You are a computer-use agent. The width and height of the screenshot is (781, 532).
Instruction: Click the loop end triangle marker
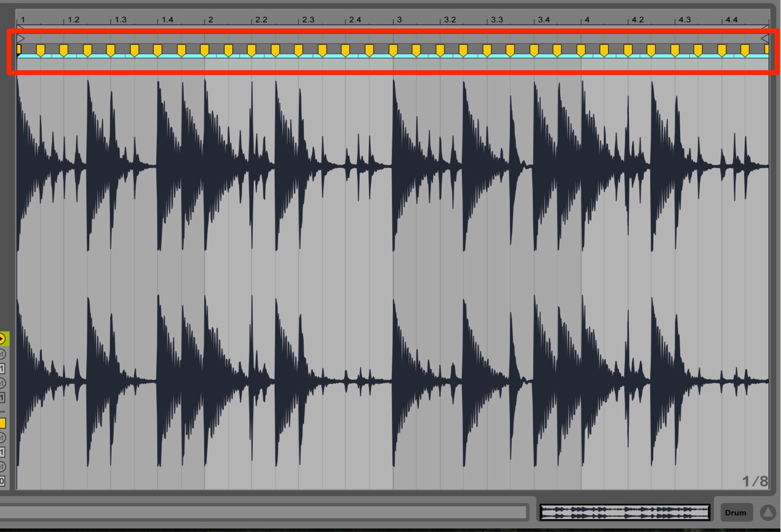(765, 39)
